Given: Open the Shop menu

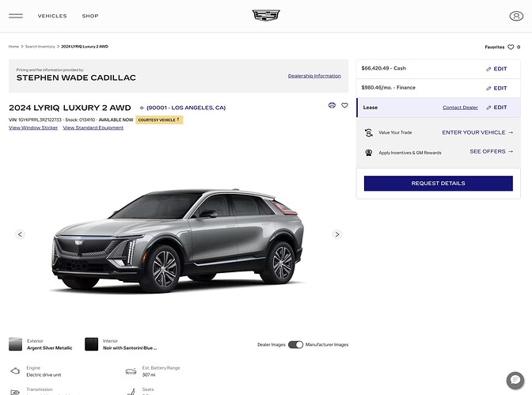Looking at the screenshot, I should coord(90,16).
